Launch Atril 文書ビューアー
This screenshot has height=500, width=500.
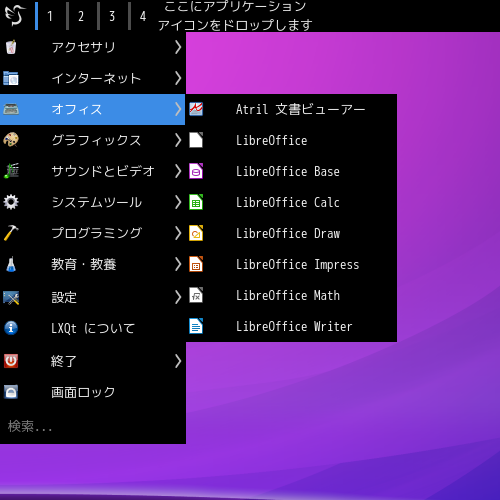291,109
